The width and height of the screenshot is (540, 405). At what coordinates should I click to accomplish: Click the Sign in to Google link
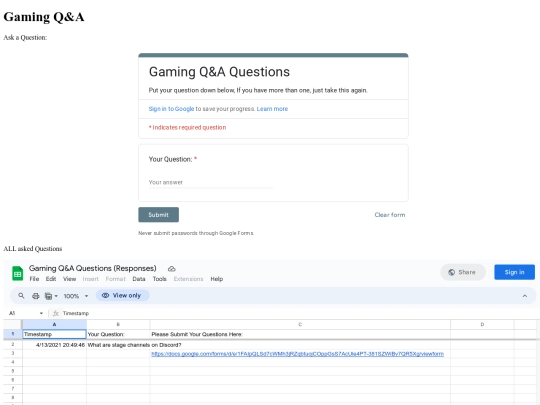click(x=171, y=109)
